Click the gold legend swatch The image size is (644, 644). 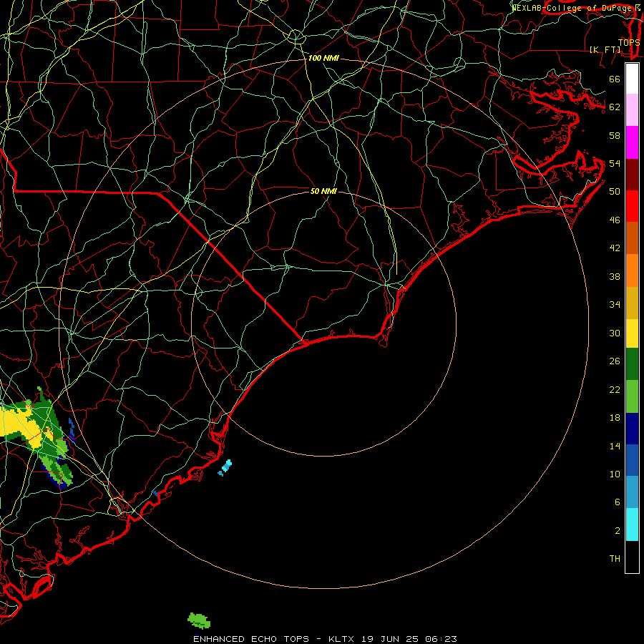coord(632,303)
